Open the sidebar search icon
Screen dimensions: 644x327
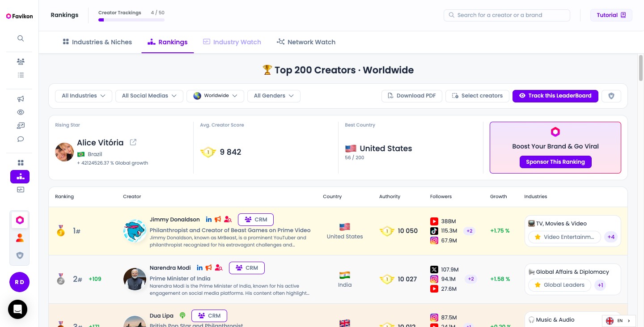[21, 38]
